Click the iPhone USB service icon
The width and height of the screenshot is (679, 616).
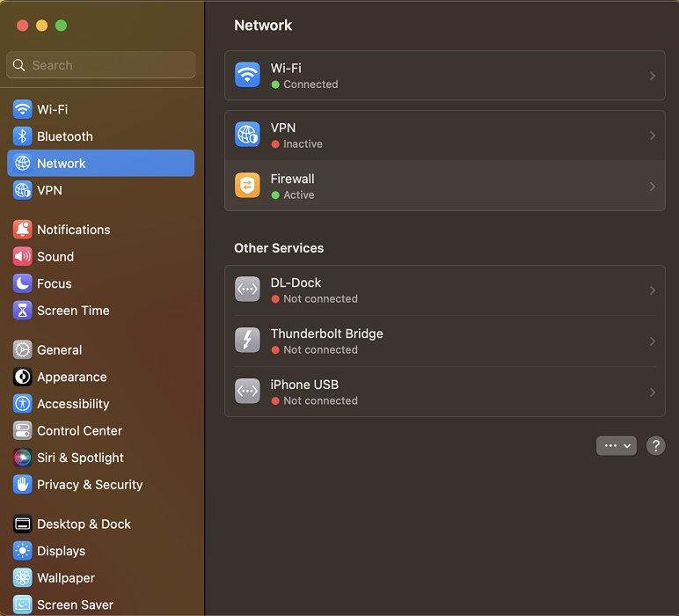point(247,392)
